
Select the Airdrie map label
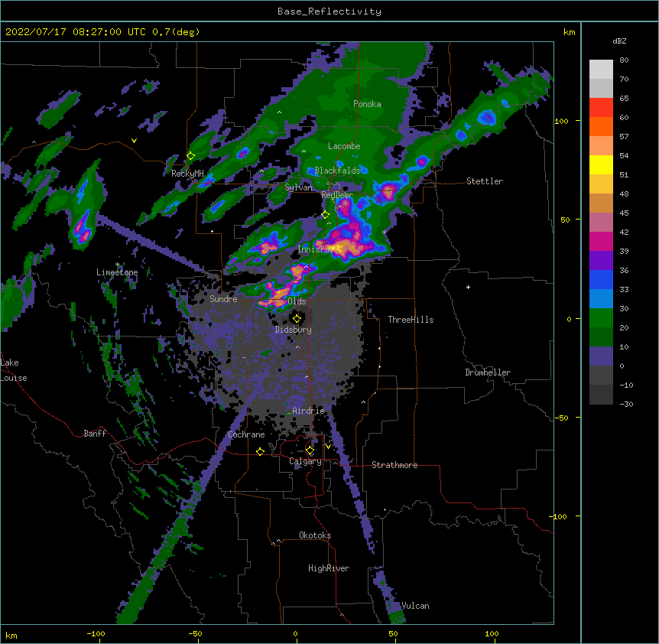click(309, 411)
